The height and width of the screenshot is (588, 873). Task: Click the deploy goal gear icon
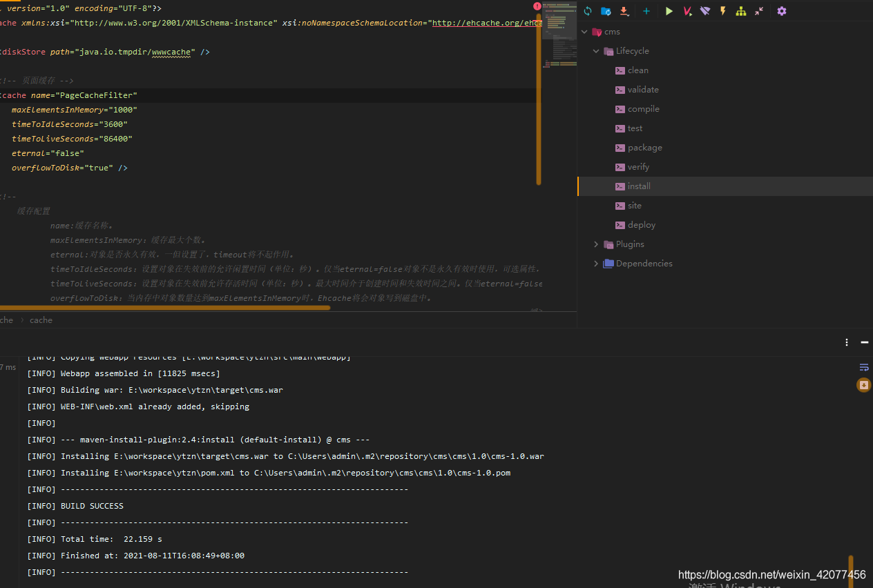point(620,225)
